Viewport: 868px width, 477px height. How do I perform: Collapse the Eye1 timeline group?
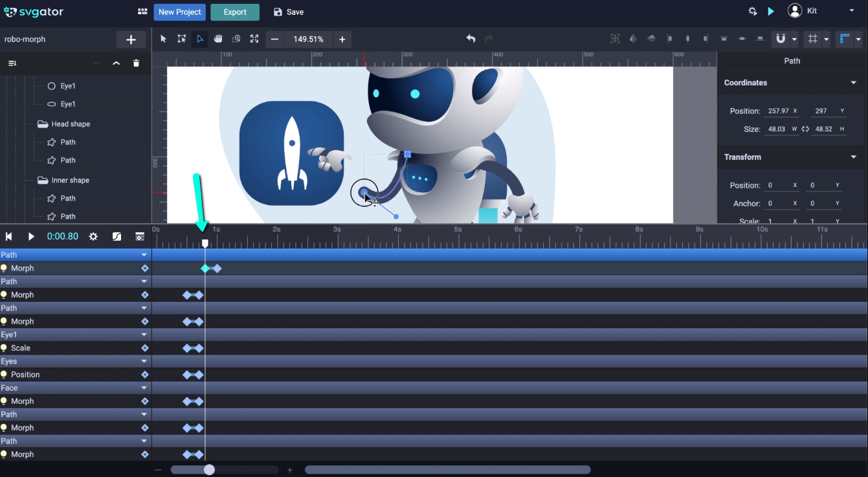[144, 335]
